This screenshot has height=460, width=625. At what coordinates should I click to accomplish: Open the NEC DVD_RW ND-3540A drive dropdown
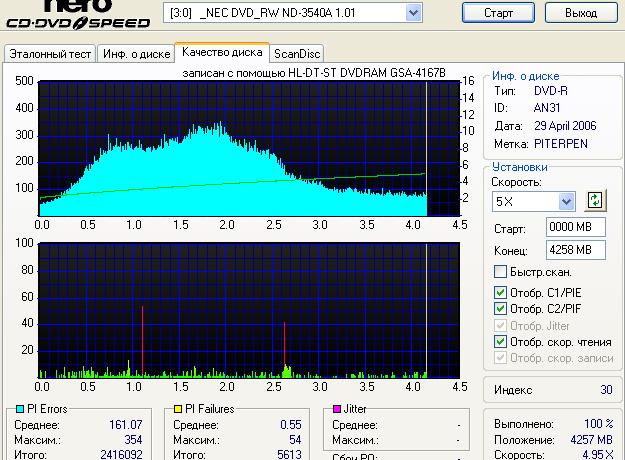tap(413, 13)
